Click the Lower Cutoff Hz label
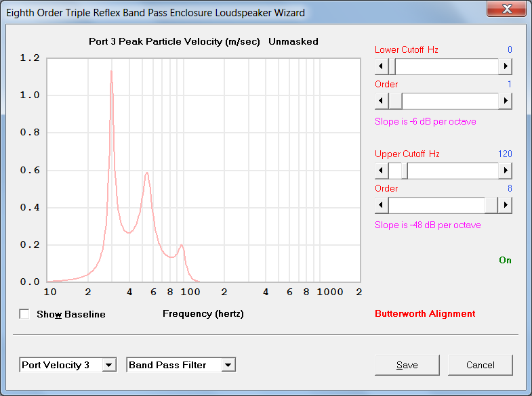The width and height of the screenshot is (532, 396). coord(406,50)
